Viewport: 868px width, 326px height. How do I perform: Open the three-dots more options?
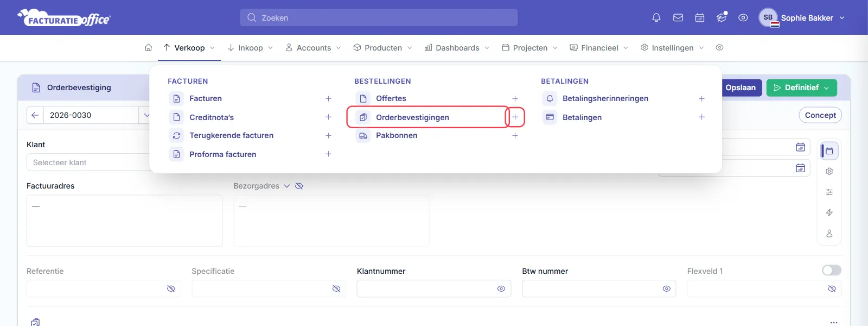834,322
